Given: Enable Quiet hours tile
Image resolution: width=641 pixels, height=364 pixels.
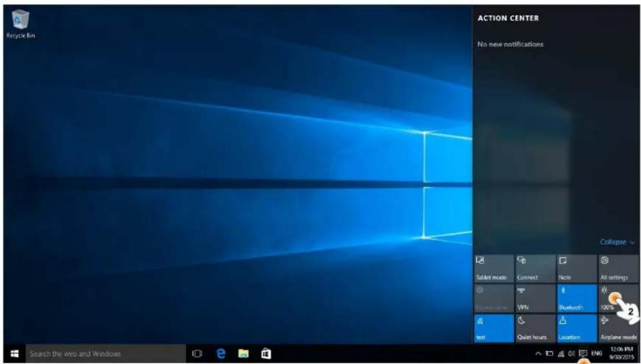Looking at the screenshot, I should tap(535, 329).
